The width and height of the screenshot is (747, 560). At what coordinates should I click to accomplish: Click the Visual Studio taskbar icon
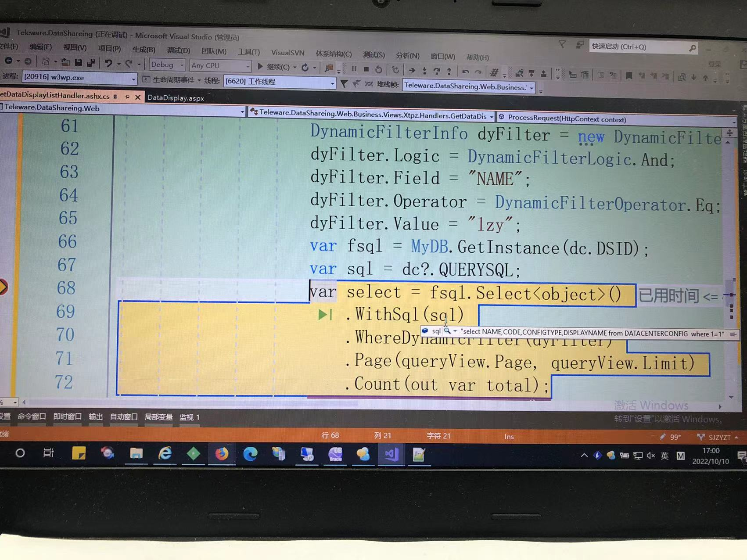point(391,454)
